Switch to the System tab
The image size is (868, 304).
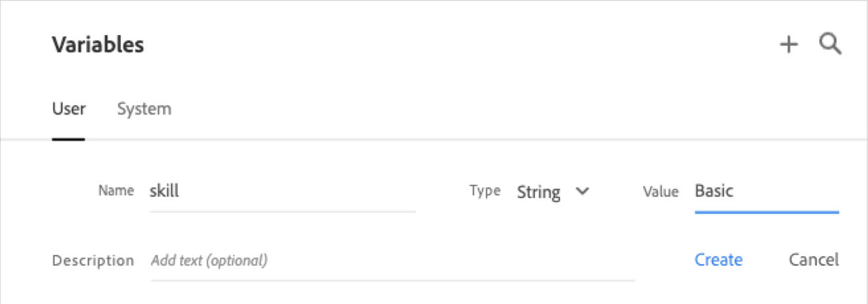pos(144,109)
